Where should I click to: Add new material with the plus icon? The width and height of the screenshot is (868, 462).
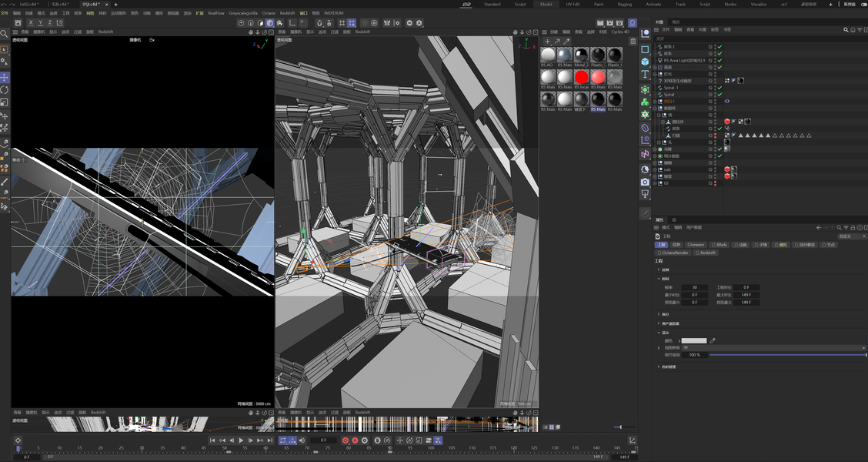(x=547, y=41)
